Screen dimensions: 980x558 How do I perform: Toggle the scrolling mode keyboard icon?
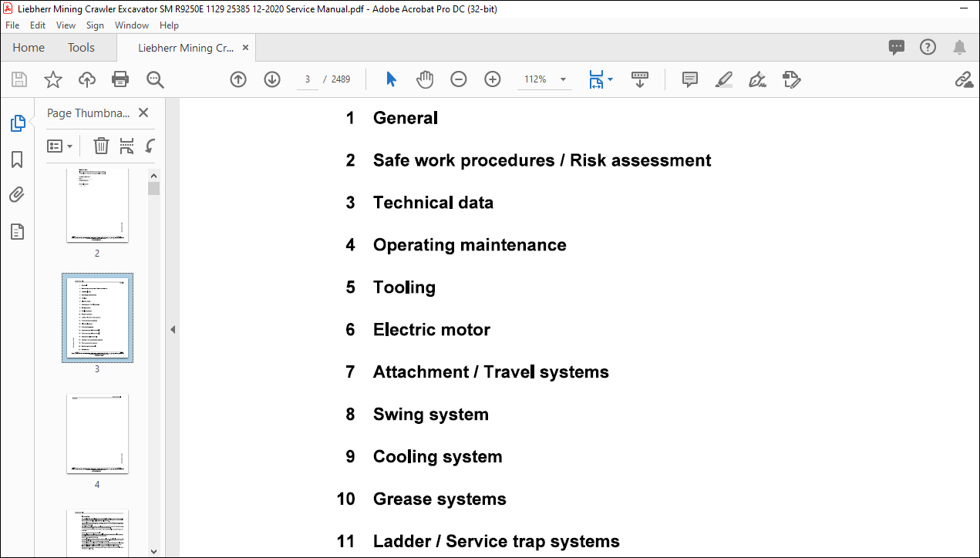640,79
